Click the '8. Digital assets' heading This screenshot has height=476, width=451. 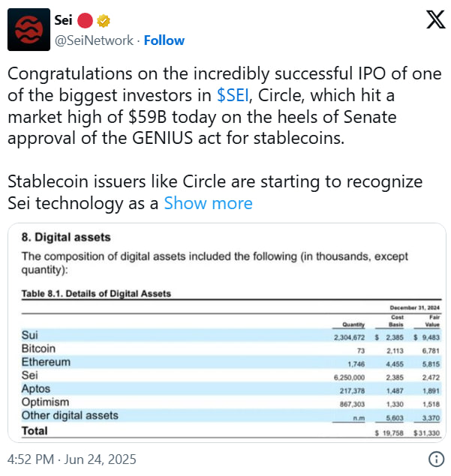coord(66,238)
